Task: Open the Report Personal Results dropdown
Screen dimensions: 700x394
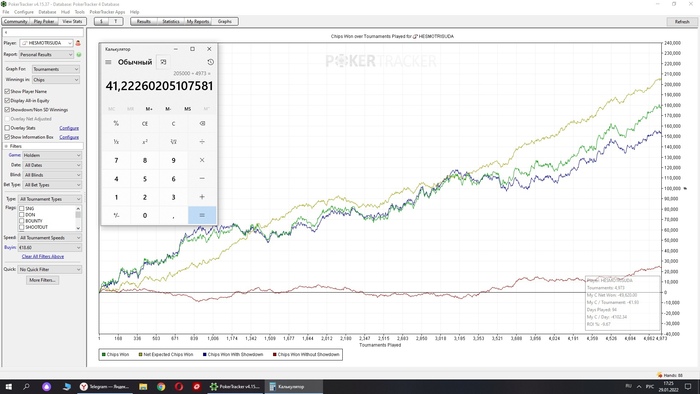Action: (x=46, y=54)
